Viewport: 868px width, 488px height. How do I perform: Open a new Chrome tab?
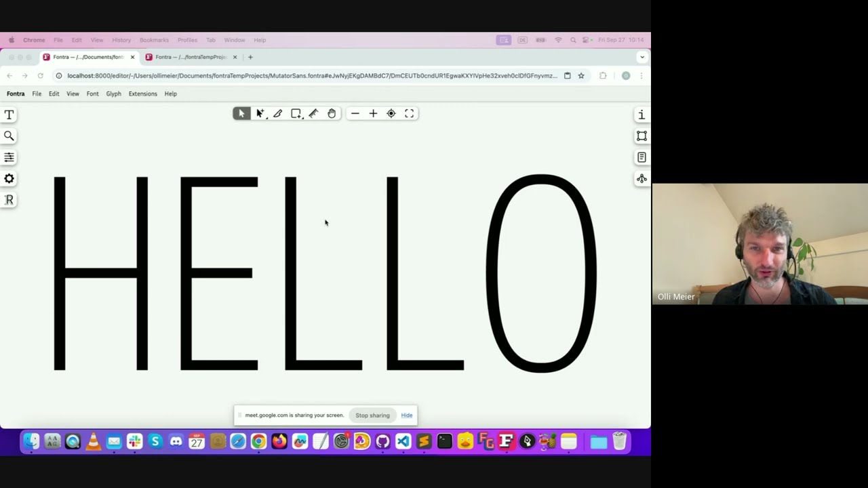tap(250, 57)
